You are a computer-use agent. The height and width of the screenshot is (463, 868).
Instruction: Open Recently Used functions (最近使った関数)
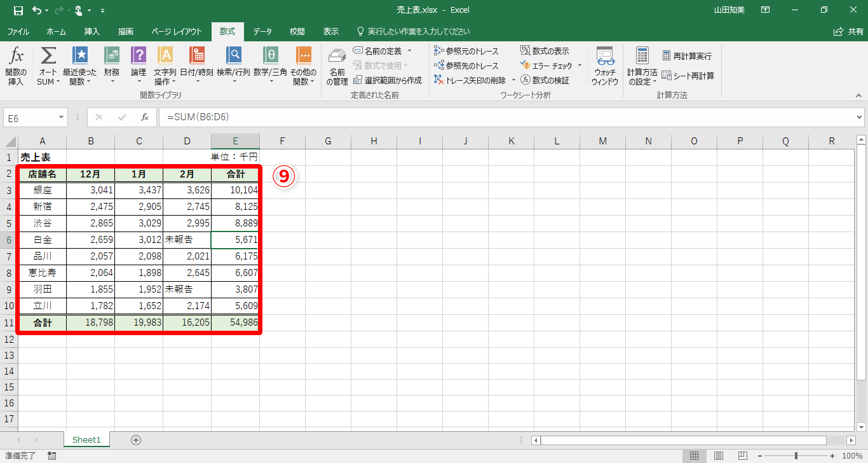tap(79, 66)
